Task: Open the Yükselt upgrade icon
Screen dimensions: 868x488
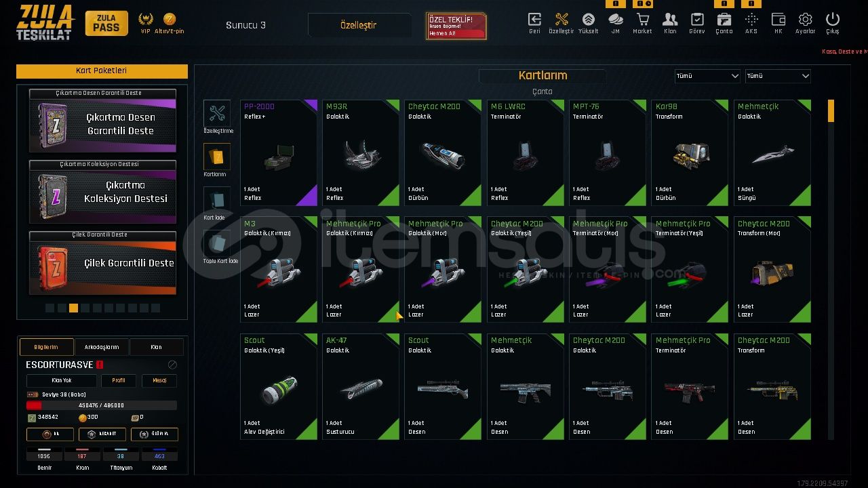Action: pyautogui.click(x=588, y=22)
